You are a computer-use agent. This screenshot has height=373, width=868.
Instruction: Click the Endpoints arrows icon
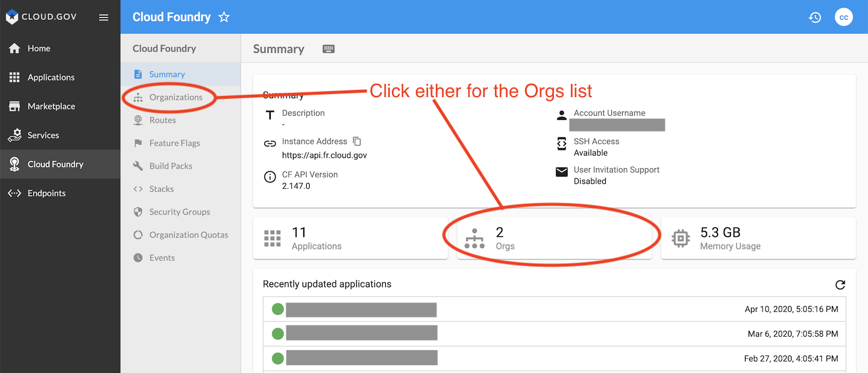click(x=14, y=193)
